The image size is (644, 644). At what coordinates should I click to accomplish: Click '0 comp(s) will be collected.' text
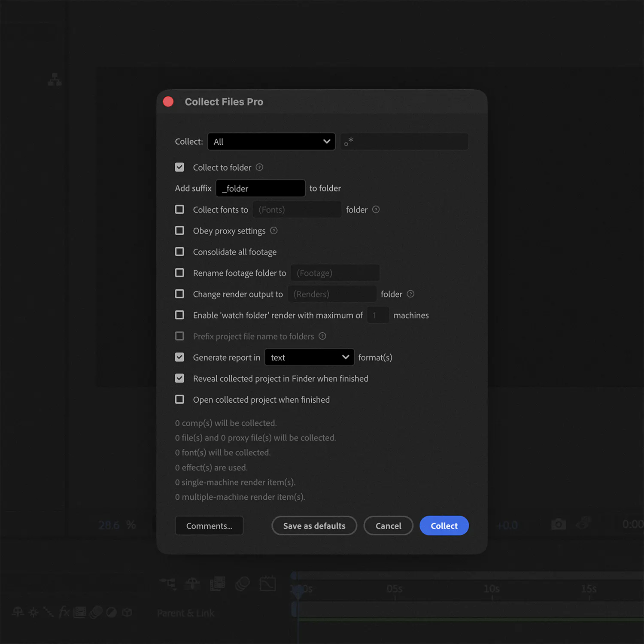pos(226,423)
